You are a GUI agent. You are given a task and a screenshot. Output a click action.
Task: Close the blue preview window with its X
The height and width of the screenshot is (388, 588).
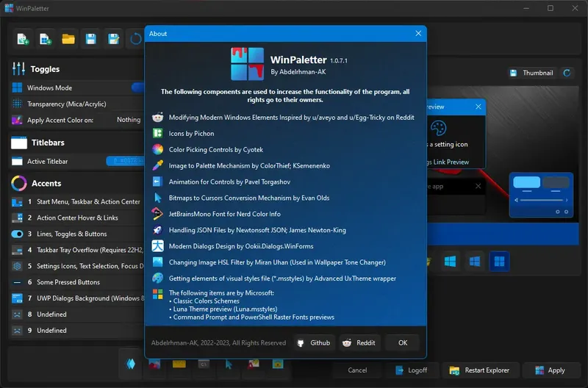pos(478,107)
